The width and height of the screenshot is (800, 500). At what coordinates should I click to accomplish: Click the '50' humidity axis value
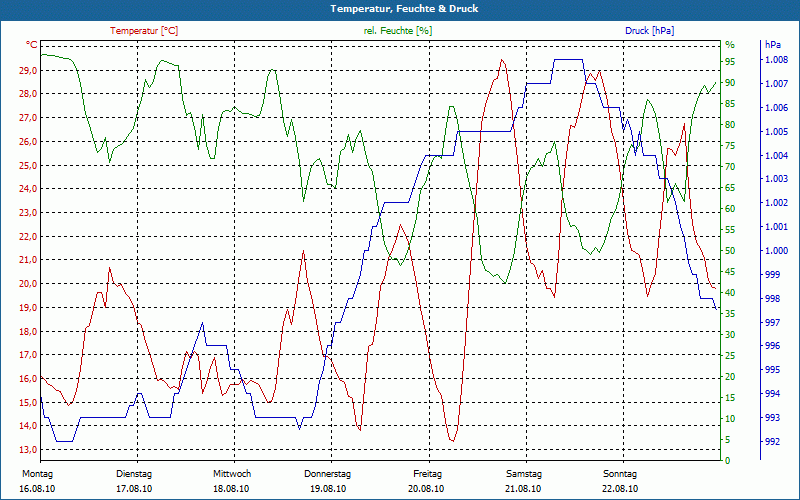tap(730, 251)
